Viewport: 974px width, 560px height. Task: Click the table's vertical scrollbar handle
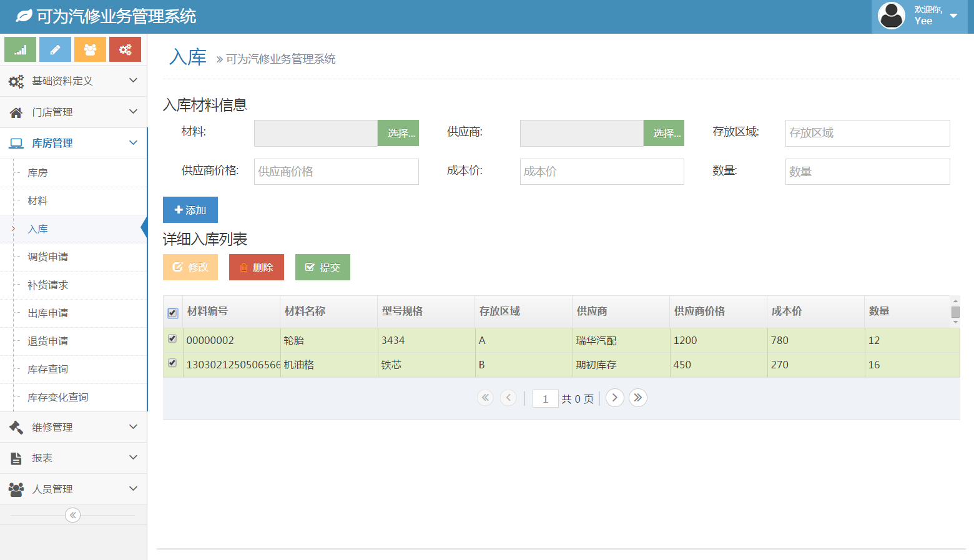click(x=955, y=312)
